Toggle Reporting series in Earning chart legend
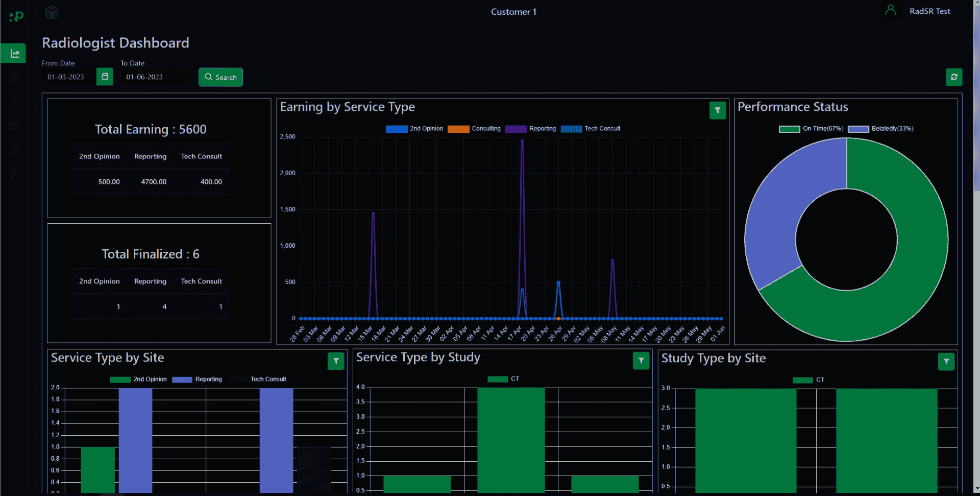This screenshot has width=980, height=496. point(530,129)
